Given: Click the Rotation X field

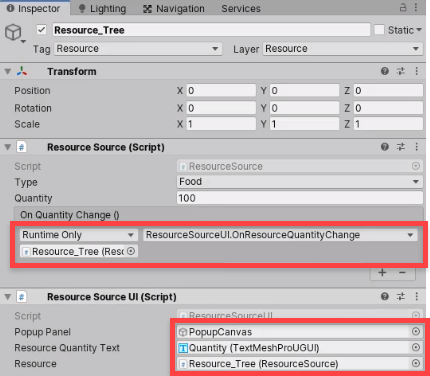Looking at the screenshot, I should pyautogui.click(x=221, y=108).
